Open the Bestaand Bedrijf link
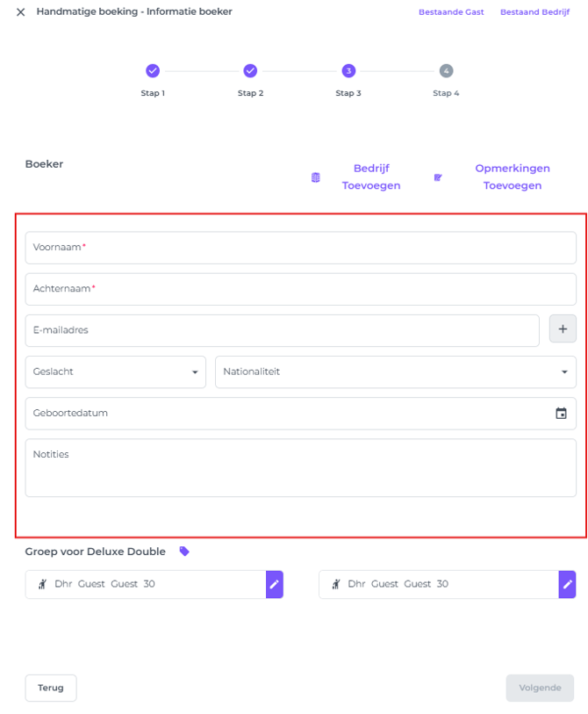The width and height of the screenshot is (588, 714). coord(534,12)
